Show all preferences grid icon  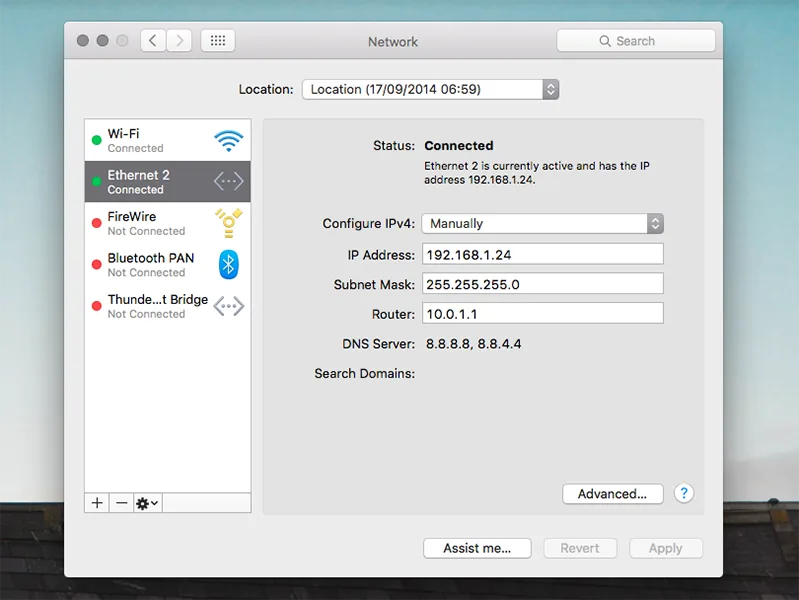click(x=218, y=41)
